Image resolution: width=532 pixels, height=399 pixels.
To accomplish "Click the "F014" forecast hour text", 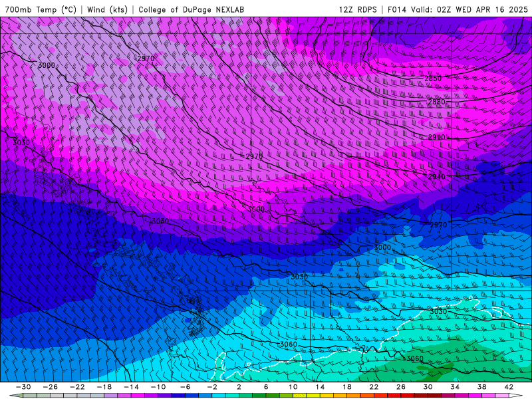I will click(x=396, y=9).
